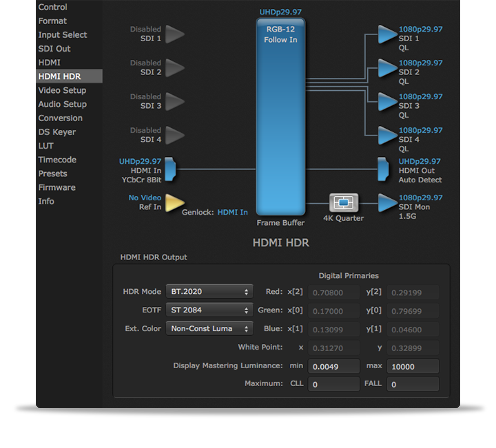Click the Display Mastering Luminance min field
Image resolution: width=496 pixels, height=448 pixels.
333,366
